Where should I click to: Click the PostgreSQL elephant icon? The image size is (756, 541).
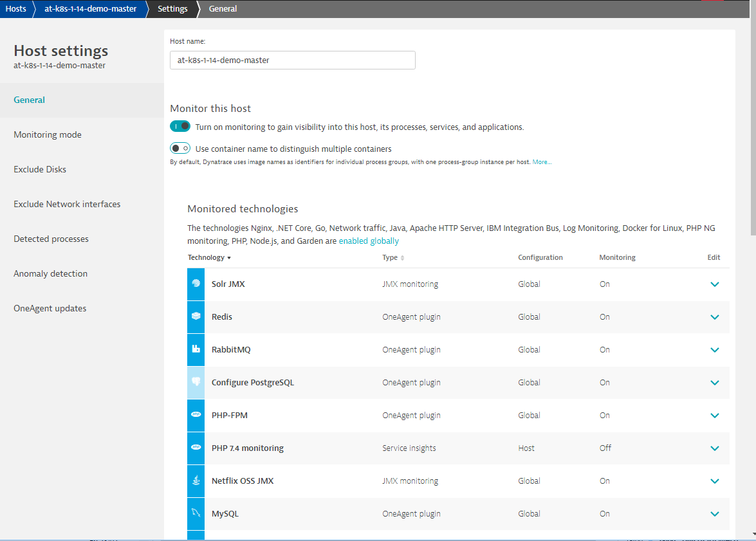click(x=196, y=383)
